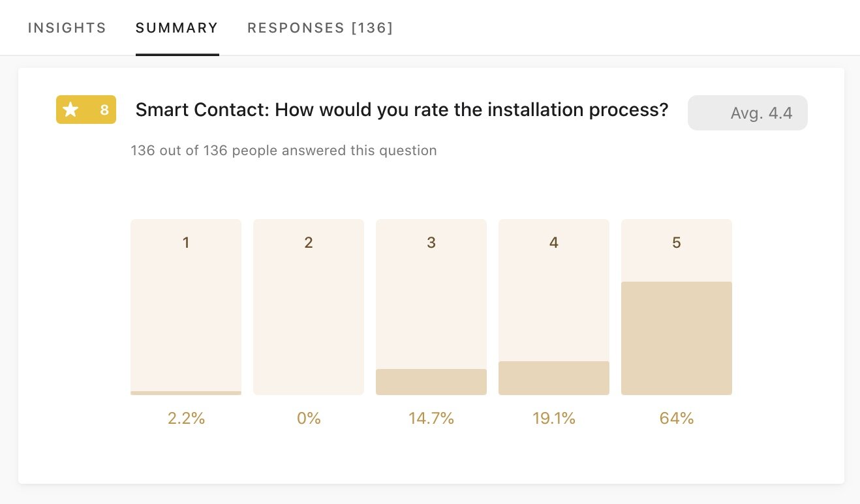Image resolution: width=860 pixels, height=504 pixels.
Task: Click the 0% percentage label
Action: tap(309, 419)
